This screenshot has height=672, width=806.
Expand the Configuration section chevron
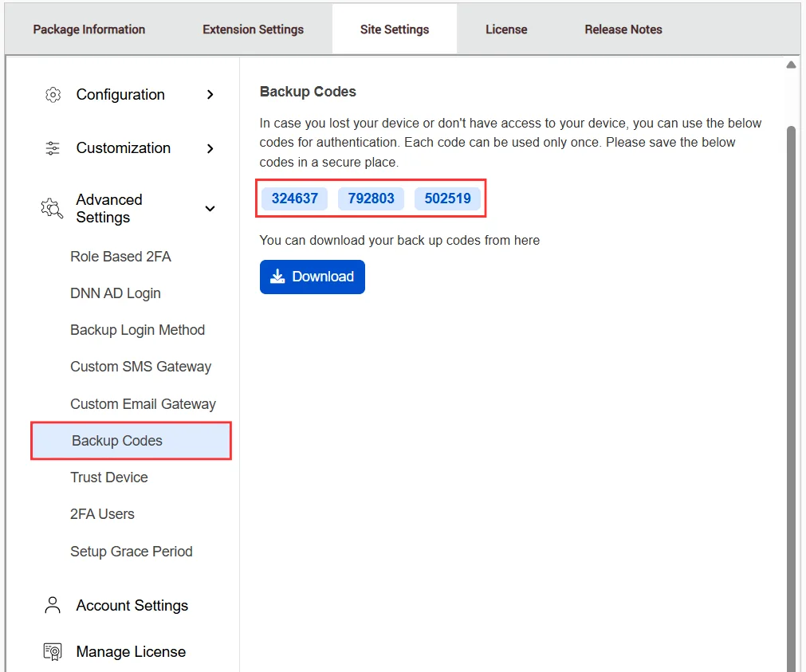(210, 94)
